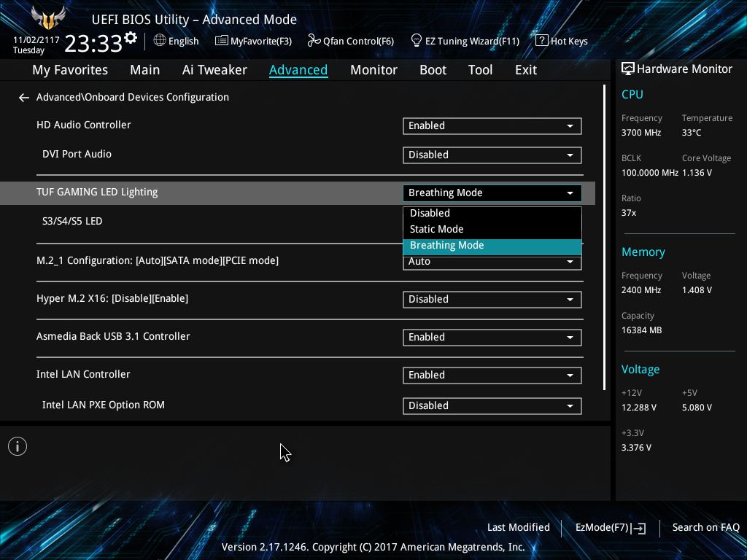
Task: Click TUF GAMING LED Lighting label
Action: (97, 192)
